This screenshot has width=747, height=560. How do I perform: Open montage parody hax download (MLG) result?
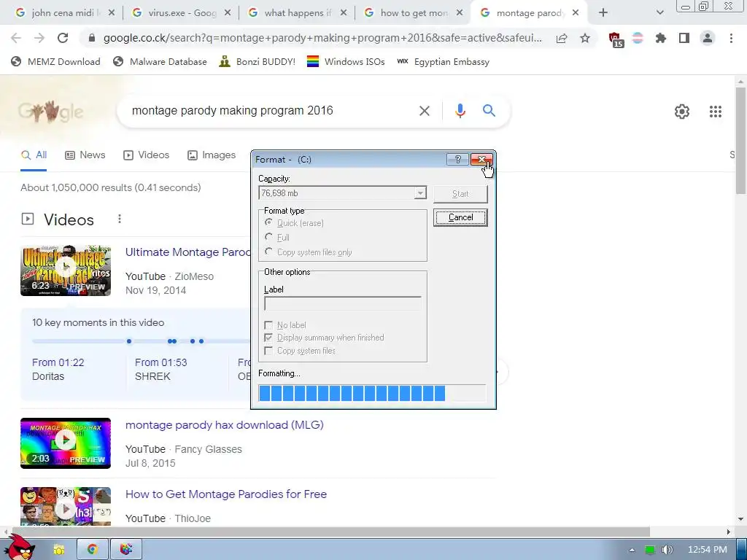click(225, 425)
